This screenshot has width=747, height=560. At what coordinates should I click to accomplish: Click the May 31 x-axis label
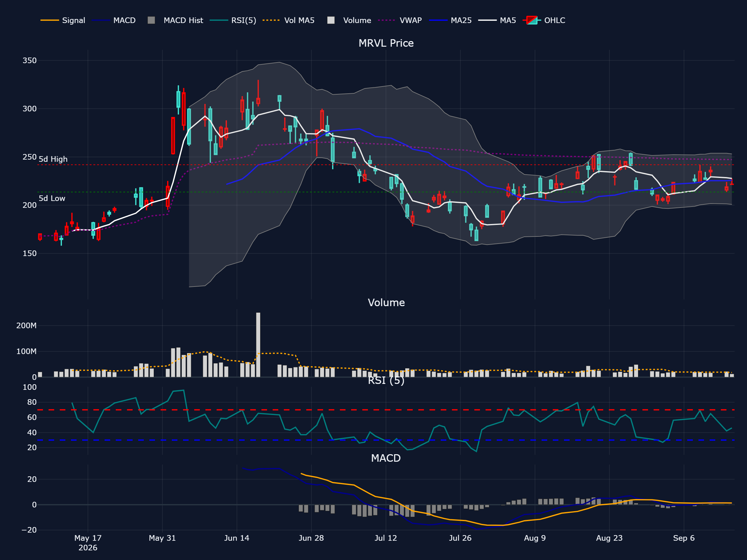point(162,538)
